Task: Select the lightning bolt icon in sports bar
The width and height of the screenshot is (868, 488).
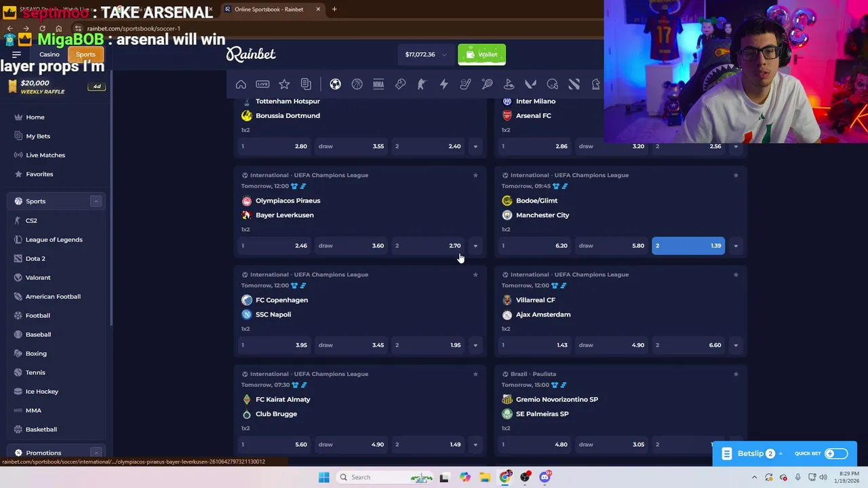Action: [x=443, y=84]
